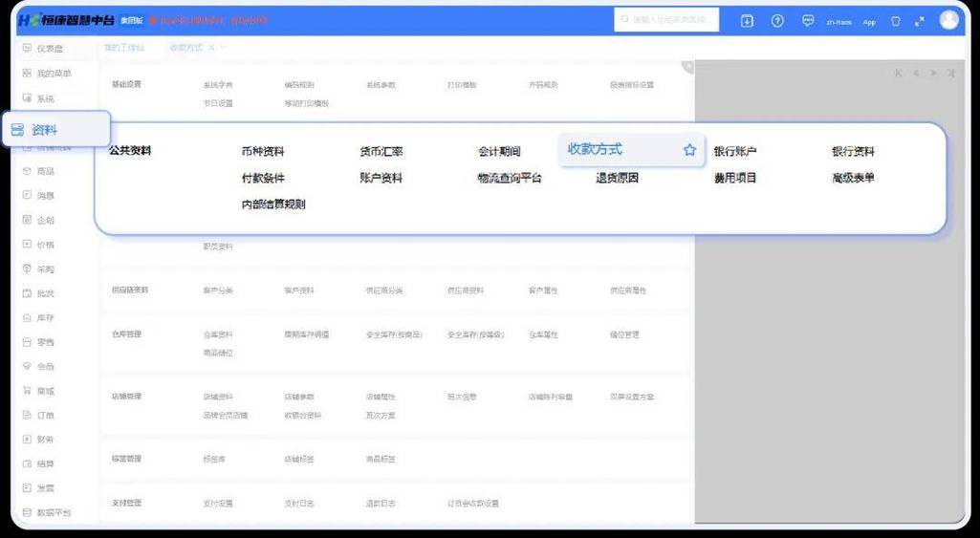Viewport: 980px width, 538px height.
Task: Open the 物流查询平台 menu entry
Action: click(x=510, y=178)
